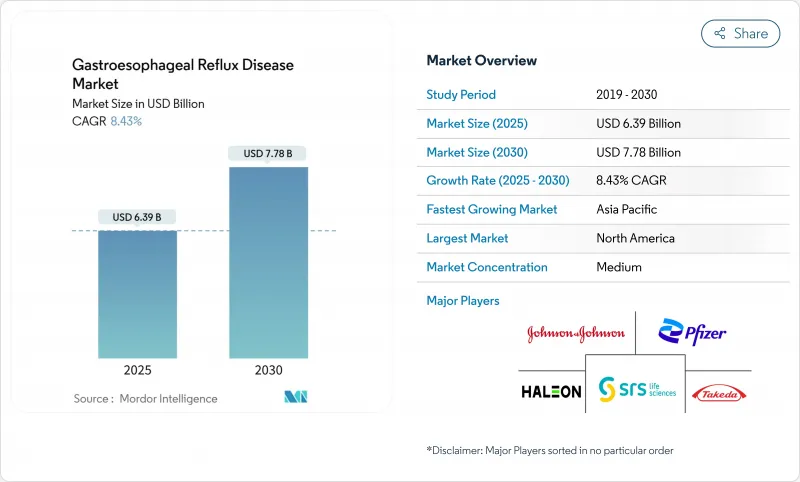
Task: Select the Pfizer logo
Action: (x=692, y=333)
